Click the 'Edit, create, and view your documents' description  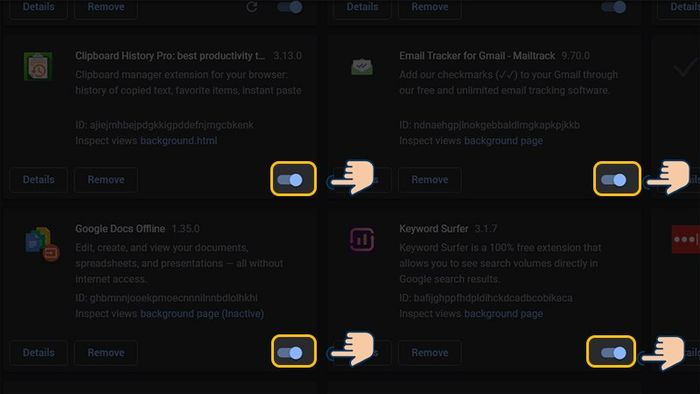coord(179,263)
